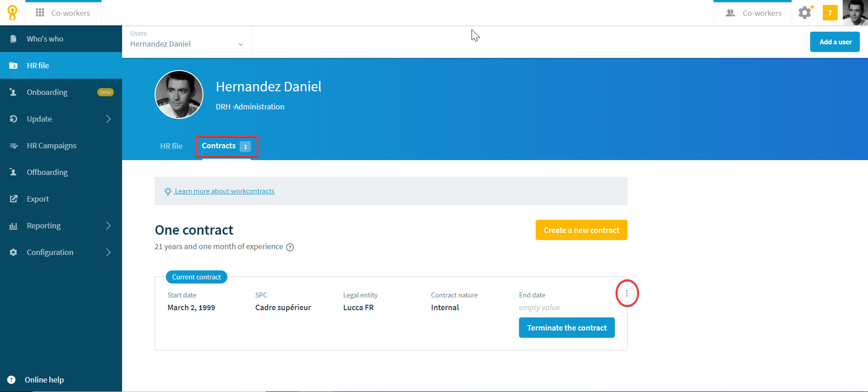Open the notifications badge showing 7
The image size is (868, 392).
[830, 13]
